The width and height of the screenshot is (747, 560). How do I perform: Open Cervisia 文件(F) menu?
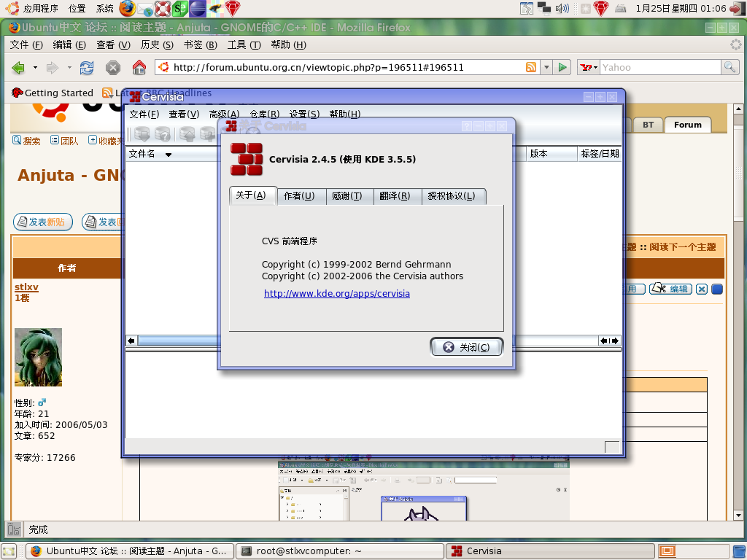point(144,114)
